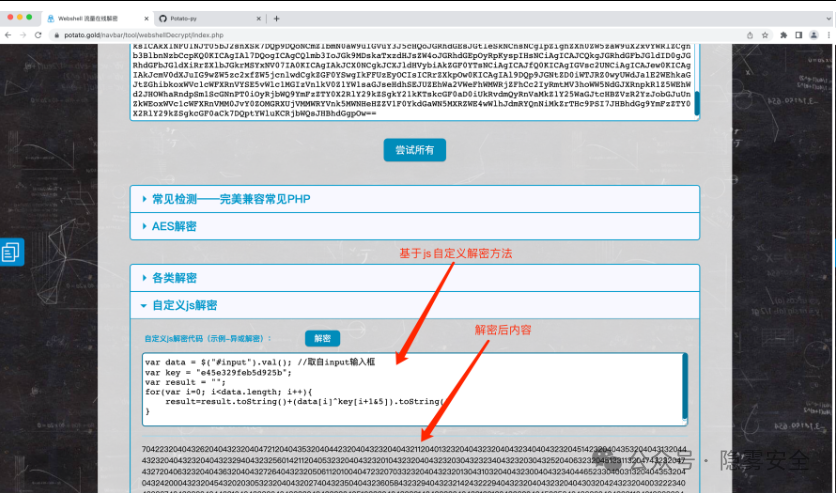The image size is (836, 493).
Task: Switch to the Webshell 流量在线解密 tab
Action: (98, 19)
